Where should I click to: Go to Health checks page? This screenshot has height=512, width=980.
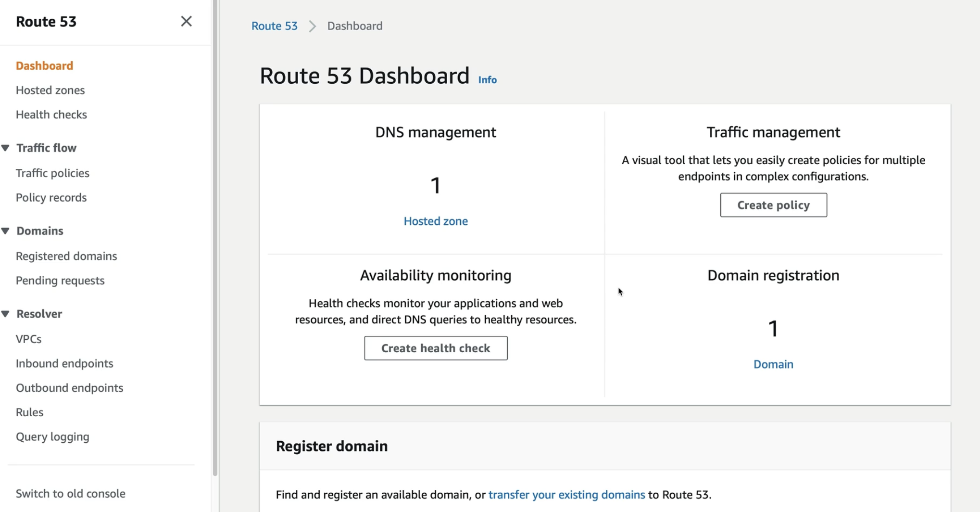tap(51, 115)
